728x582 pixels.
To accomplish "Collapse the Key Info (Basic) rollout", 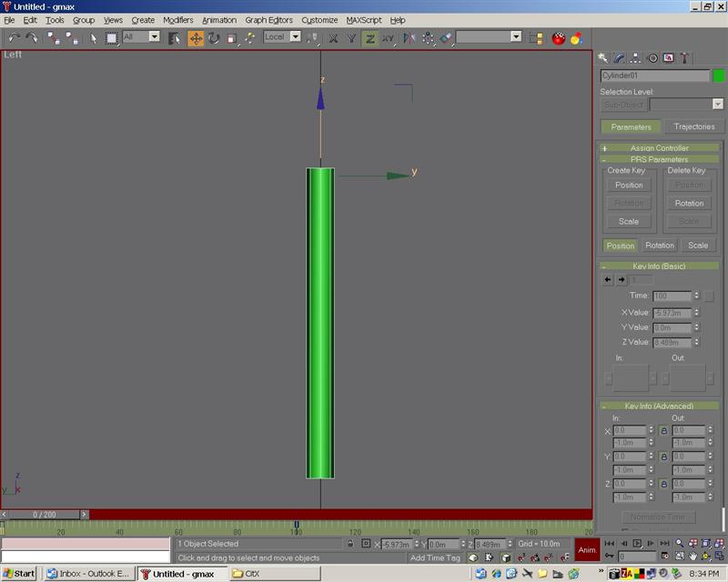I will coord(659,266).
